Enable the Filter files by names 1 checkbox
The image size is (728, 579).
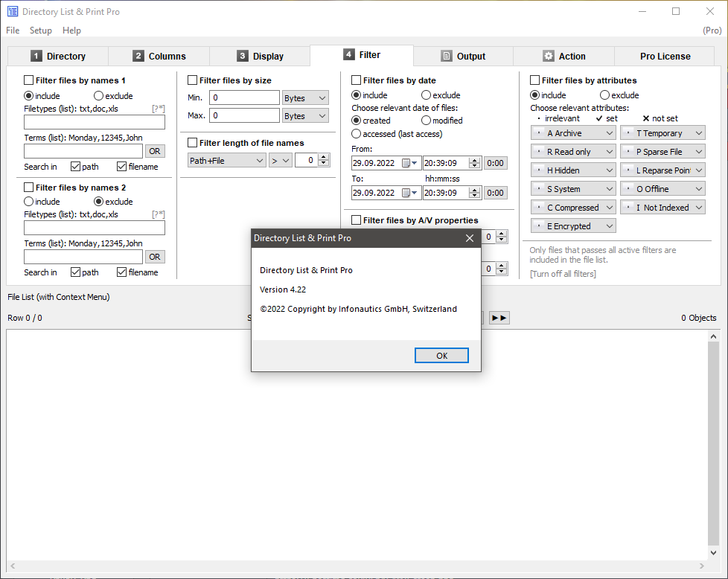coord(28,80)
